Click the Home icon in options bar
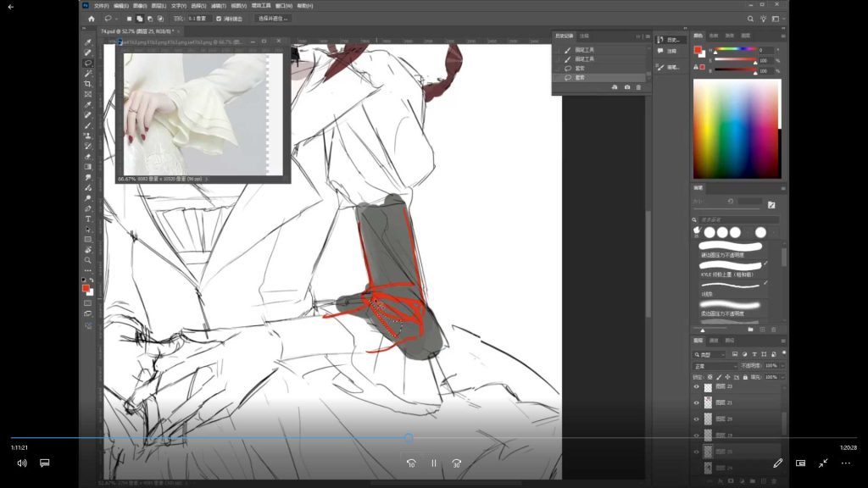 pyautogui.click(x=92, y=19)
